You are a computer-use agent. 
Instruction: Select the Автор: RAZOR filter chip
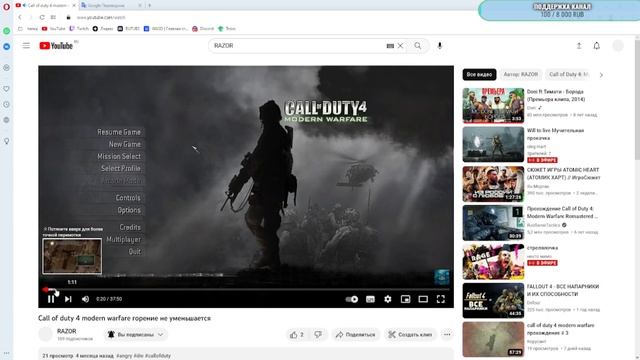521,75
